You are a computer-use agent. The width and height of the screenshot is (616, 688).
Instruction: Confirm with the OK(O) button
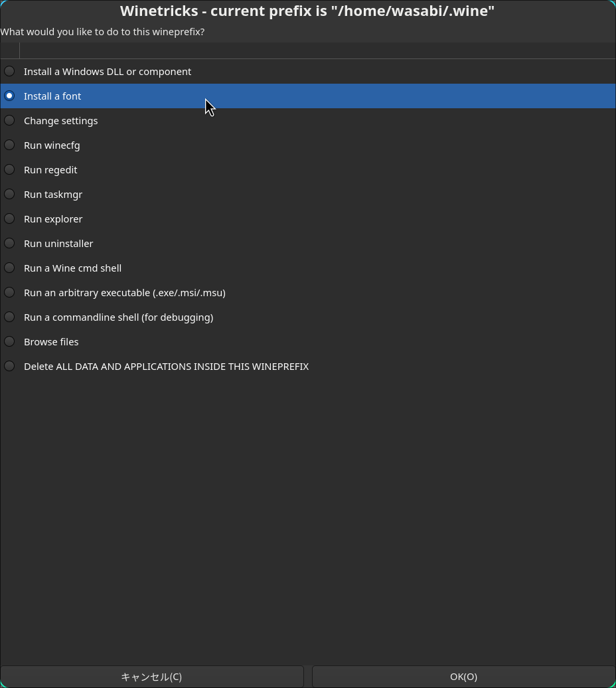pyautogui.click(x=463, y=677)
